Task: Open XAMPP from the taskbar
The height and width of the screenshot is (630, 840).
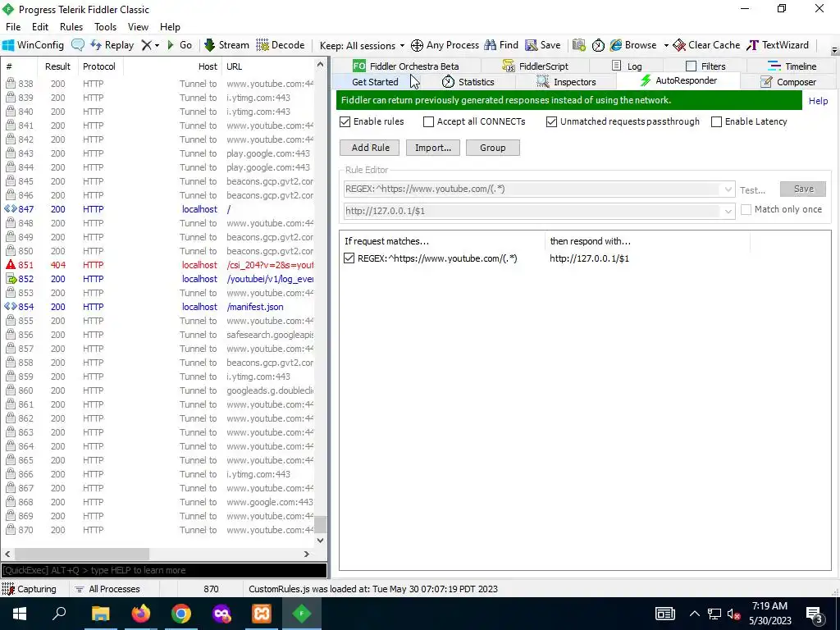Action: point(262,614)
